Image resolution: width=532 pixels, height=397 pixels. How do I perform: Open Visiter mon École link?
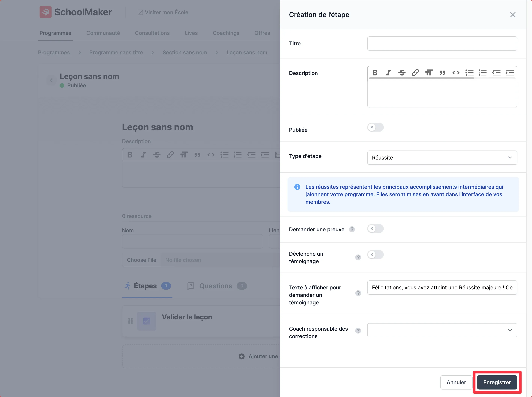[x=163, y=12]
